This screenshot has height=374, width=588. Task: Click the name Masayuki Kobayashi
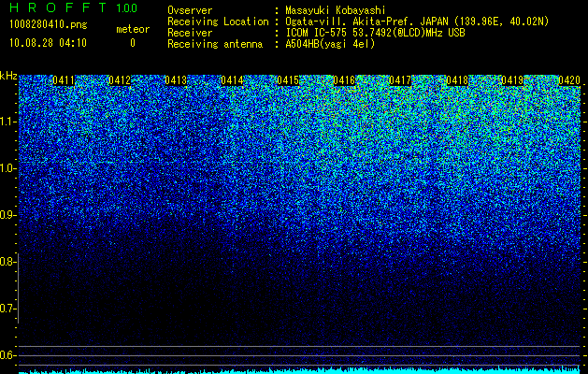pos(336,10)
